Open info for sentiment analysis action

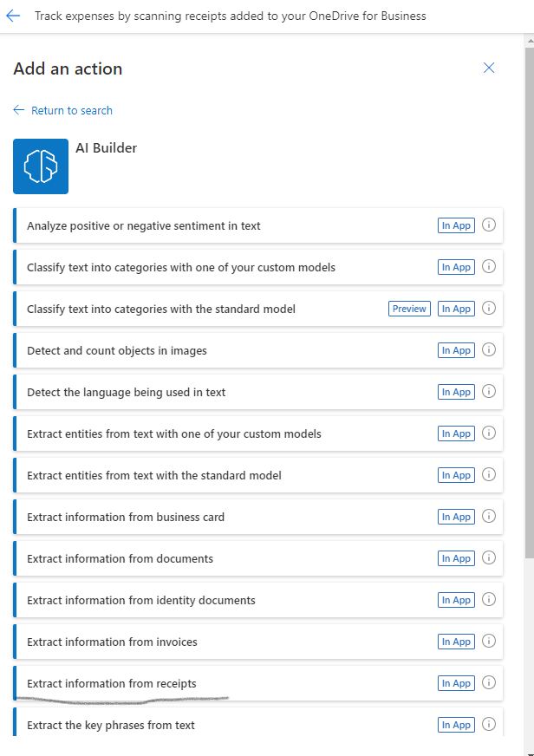click(x=489, y=225)
